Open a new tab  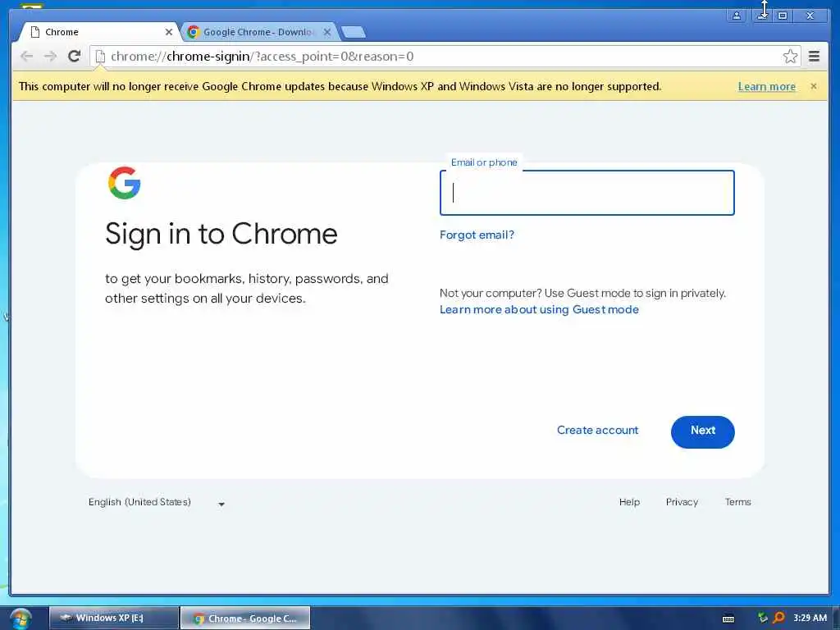click(354, 32)
